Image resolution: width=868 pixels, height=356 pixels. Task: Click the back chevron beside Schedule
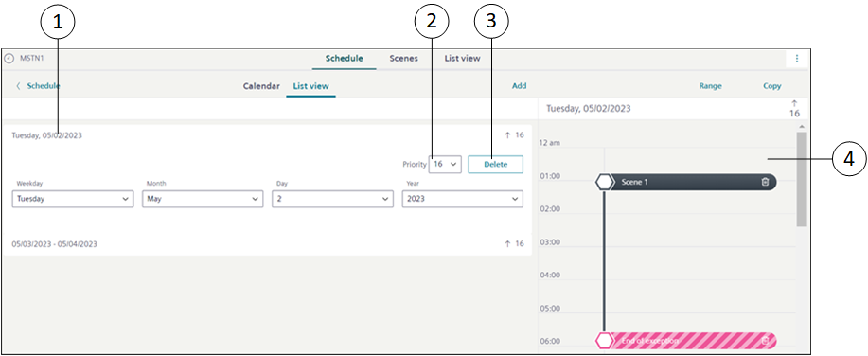pos(18,86)
